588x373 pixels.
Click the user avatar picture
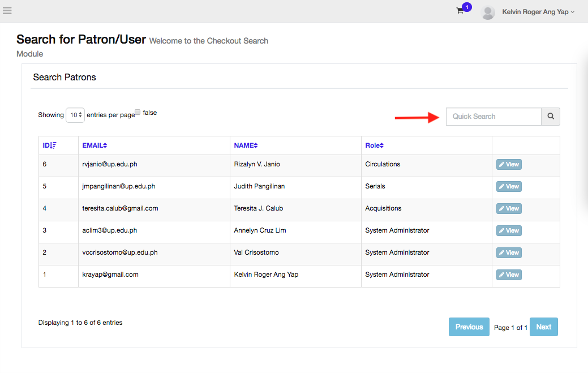point(488,12)
